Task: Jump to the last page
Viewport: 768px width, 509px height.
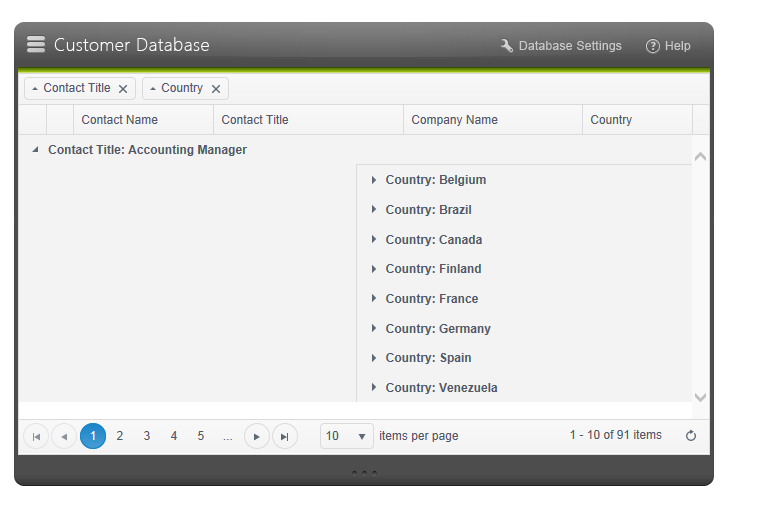Action: click(x=285, y=436)
